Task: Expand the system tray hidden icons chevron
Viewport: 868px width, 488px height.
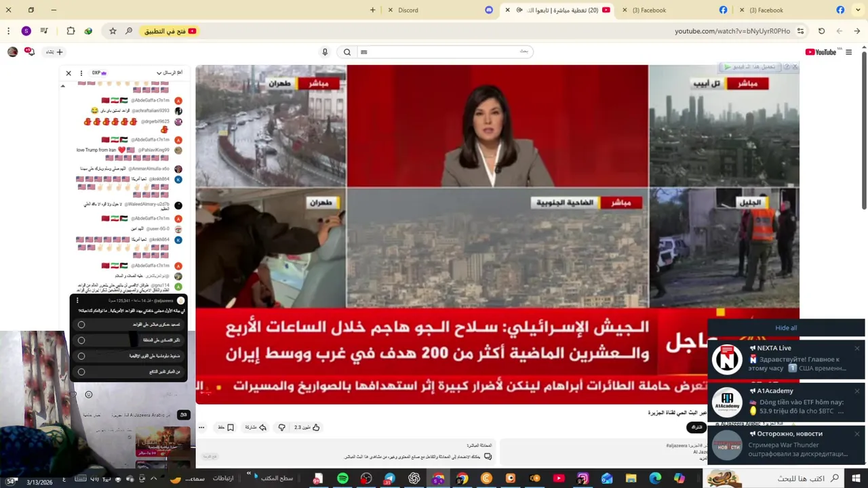Action: click(x=153, y=479)
